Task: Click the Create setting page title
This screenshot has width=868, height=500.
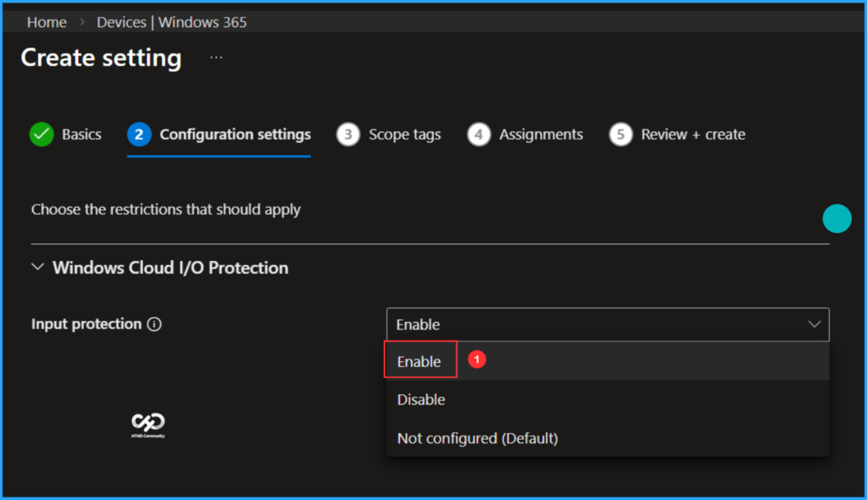Action: click(x=101, y=57)
